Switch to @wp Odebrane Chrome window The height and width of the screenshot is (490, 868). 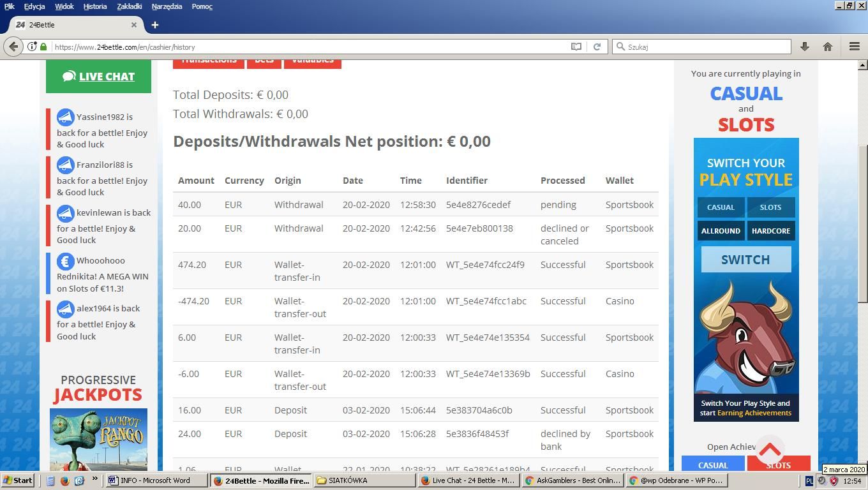pyautogui.click(x=677, y=480)
